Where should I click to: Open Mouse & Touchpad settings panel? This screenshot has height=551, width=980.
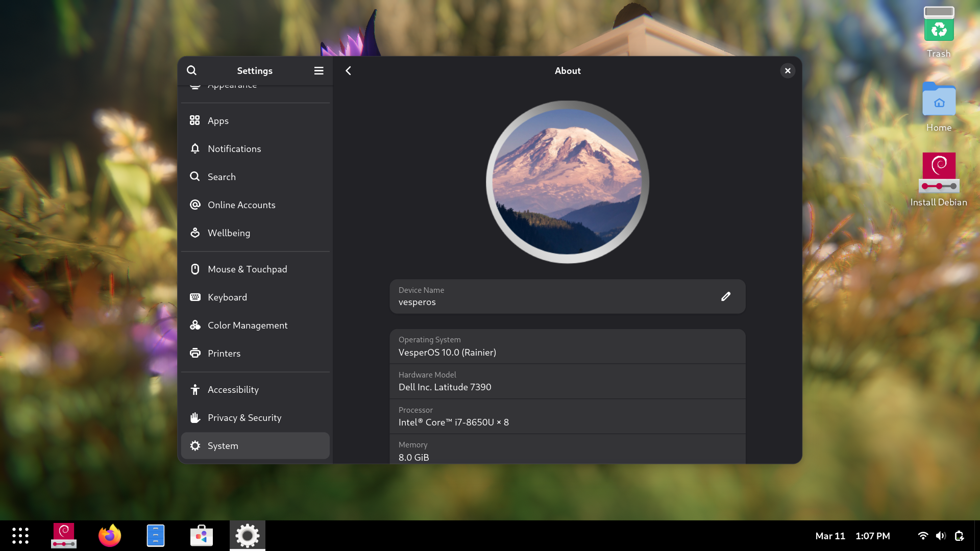tap(255, 269)
